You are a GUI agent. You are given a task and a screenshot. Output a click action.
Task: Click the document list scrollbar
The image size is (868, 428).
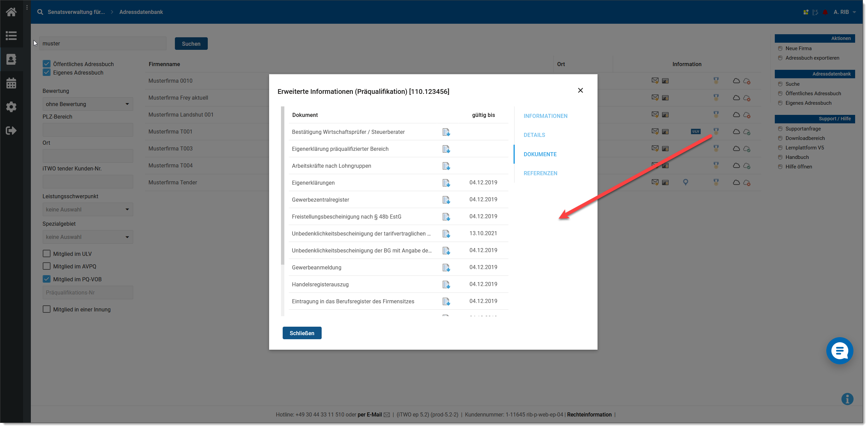pyautogui.click(x=283, y=186)
